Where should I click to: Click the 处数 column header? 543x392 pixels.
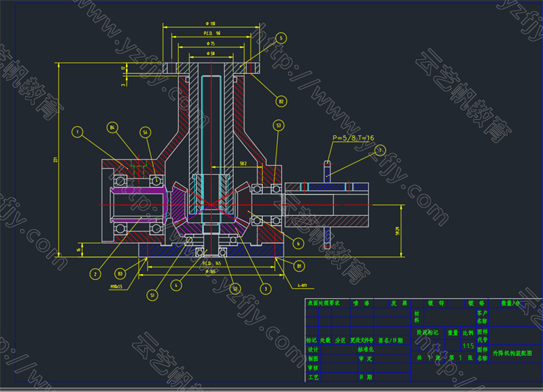(x=325, y=340)
